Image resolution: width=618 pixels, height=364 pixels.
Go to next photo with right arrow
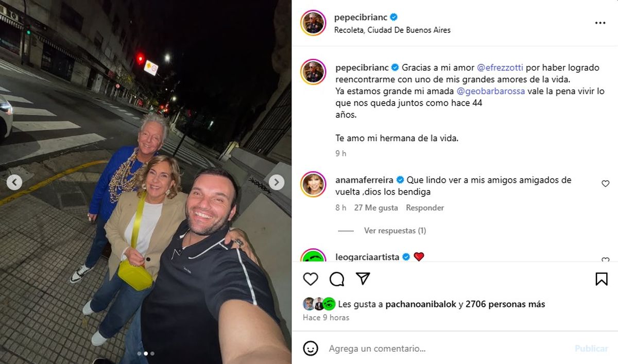click(x=277, y=182)
